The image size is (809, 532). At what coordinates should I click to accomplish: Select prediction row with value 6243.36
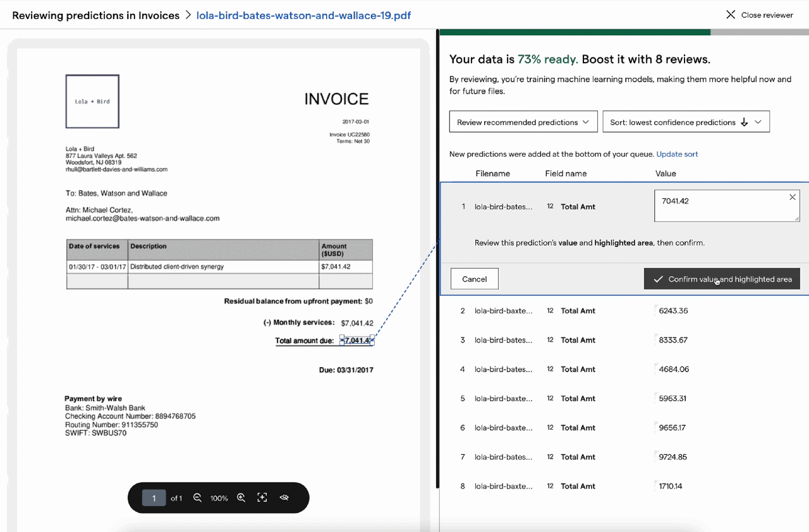624,311
